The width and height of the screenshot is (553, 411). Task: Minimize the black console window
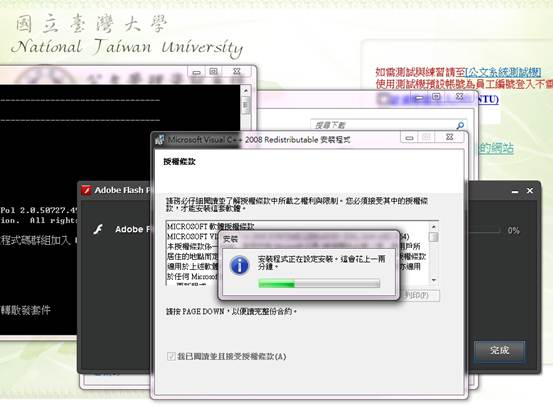tap(196, 72)
